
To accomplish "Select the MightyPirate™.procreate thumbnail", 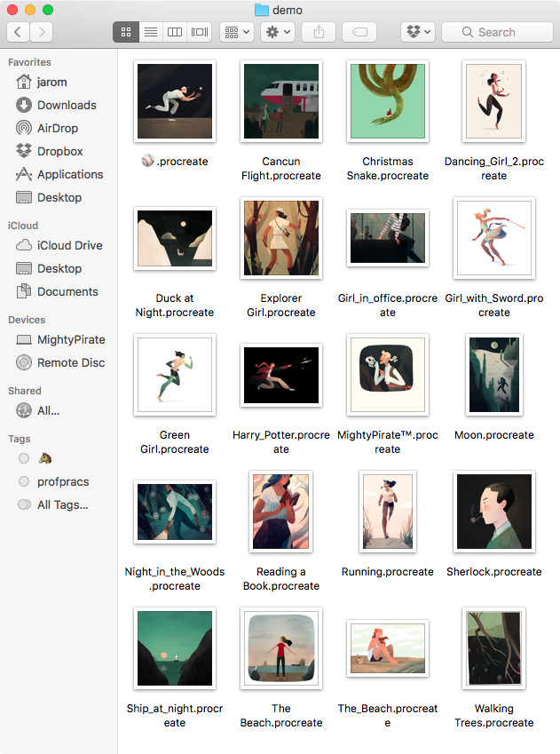I will click(388, 375).
